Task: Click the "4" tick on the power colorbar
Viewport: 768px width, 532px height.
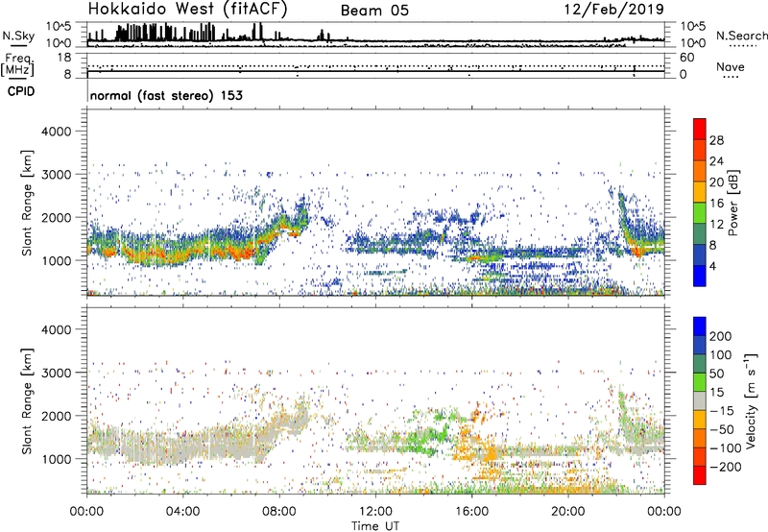Action: 713,266
